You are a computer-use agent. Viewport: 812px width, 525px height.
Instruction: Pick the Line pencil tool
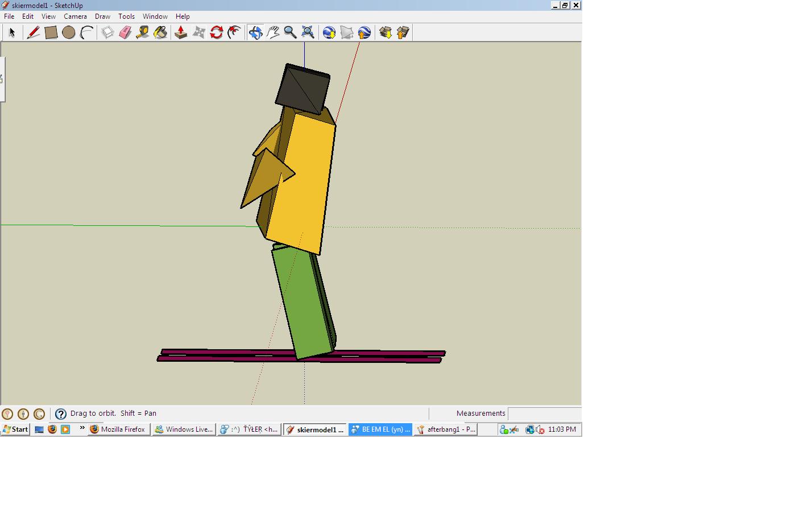[x=33, y=32]
